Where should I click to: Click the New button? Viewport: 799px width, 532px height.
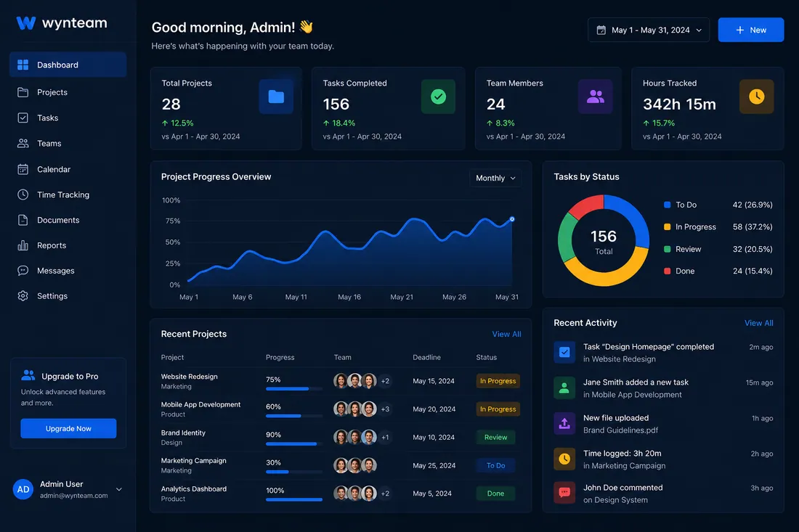[x=751, y=30]
